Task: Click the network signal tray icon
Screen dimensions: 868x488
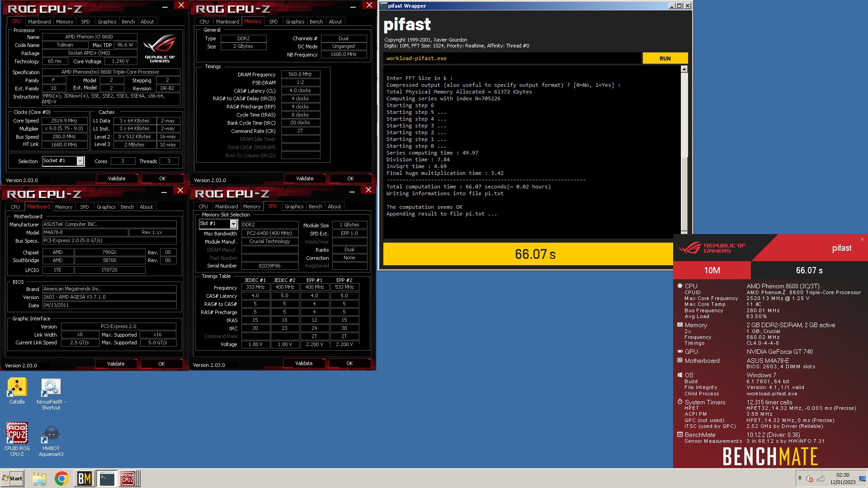Action: click(x=821, y=479)
